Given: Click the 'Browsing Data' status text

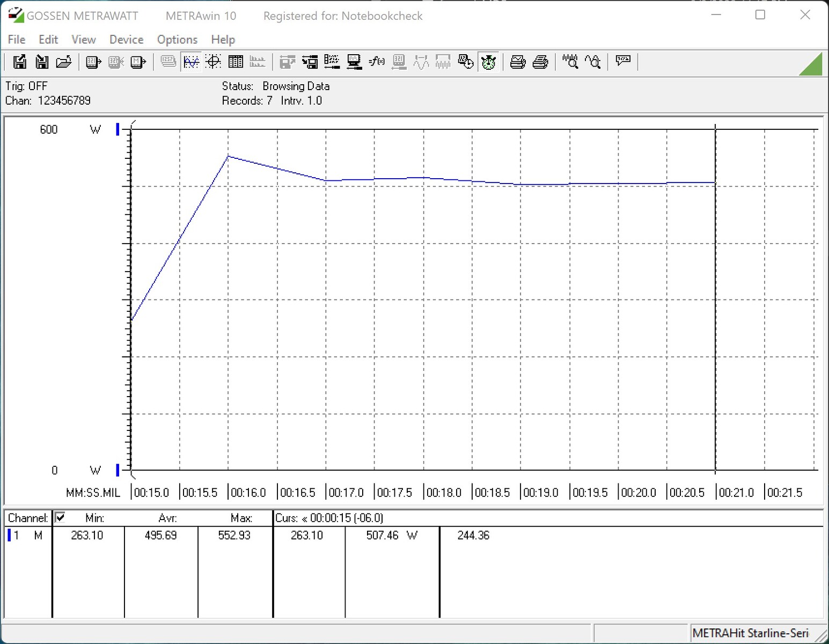Looking at the screenshot, I should 296,86.
